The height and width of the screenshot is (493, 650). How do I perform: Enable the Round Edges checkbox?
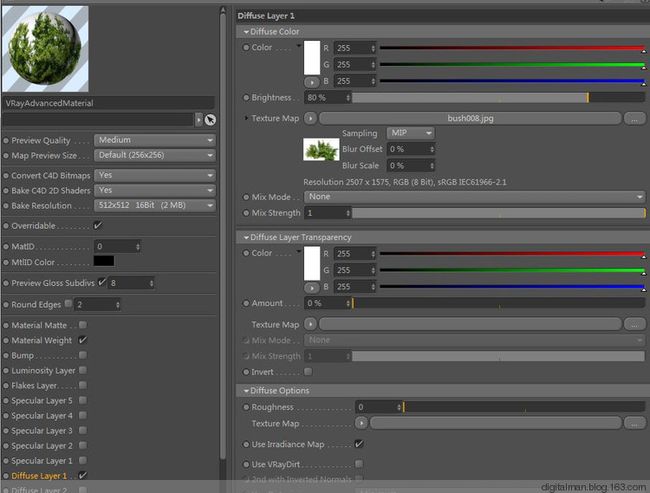[x=68, y=304]
